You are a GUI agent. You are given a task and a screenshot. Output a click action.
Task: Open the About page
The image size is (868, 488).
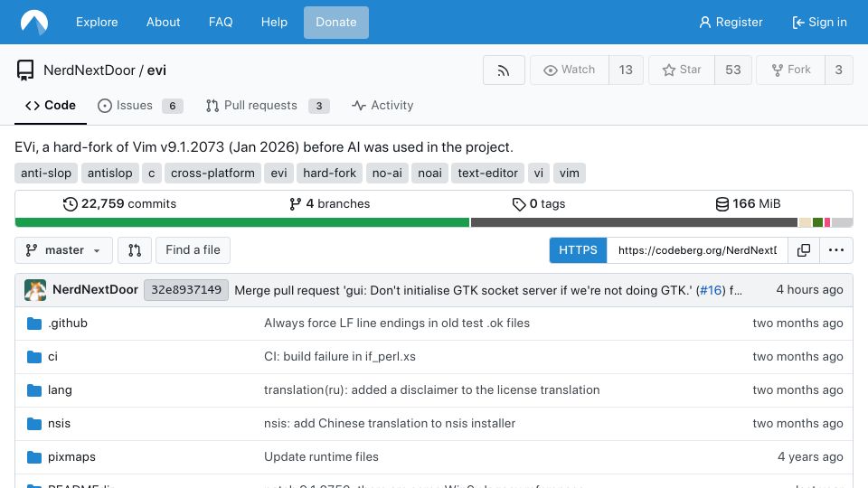(x=164, y=22)
